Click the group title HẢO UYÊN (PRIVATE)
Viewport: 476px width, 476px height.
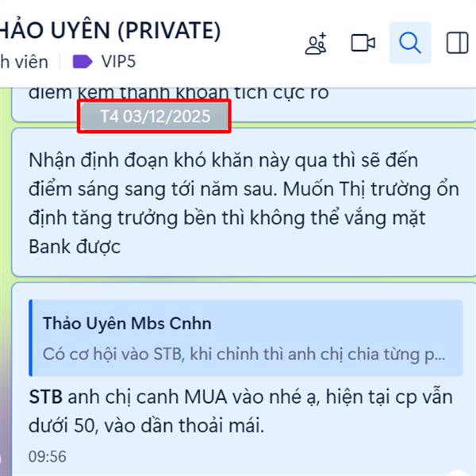click(x=110, y=30)
